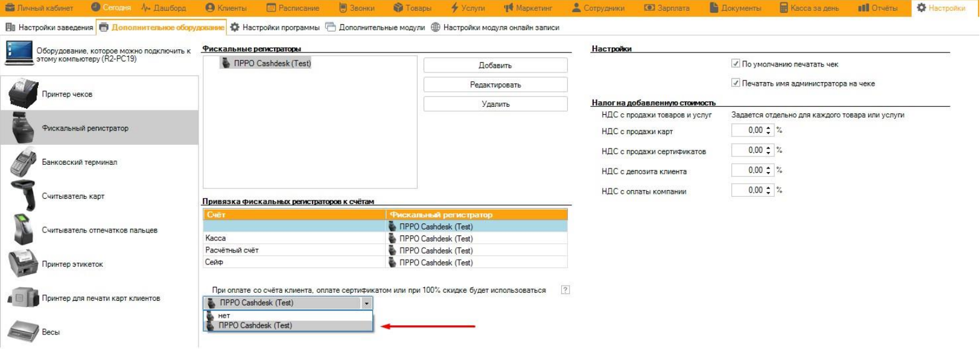Screen dimensions: 980x349
Task: Click the 'Удалить' button
Action: pyautogui.click(x=495, y=104)
